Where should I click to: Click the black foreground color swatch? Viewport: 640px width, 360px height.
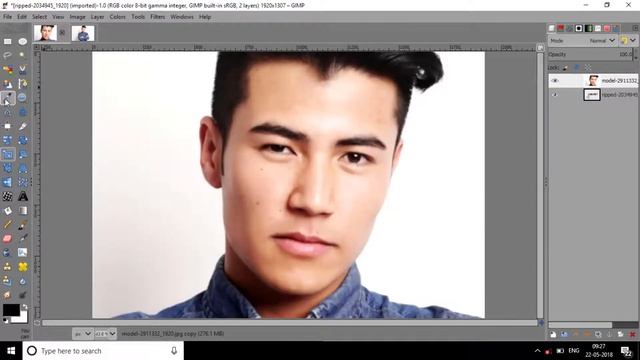[x=11, y=310]
